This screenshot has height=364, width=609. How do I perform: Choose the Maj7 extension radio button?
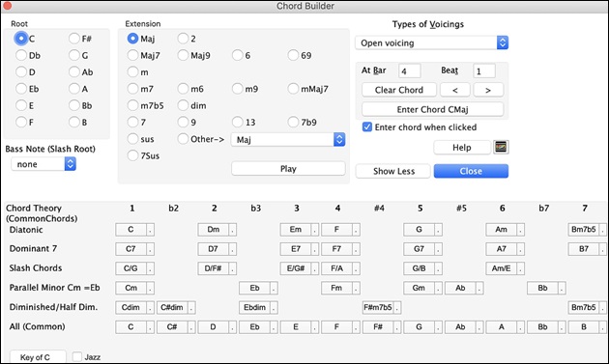(132, 55)
